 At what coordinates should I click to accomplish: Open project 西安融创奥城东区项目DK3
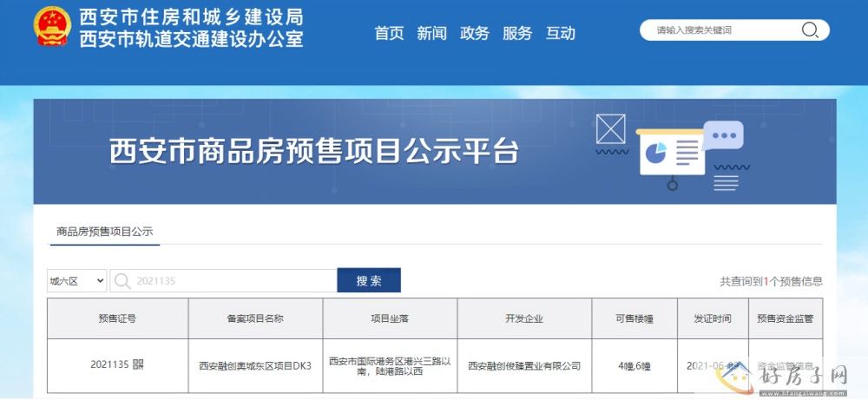pos(254,365)
